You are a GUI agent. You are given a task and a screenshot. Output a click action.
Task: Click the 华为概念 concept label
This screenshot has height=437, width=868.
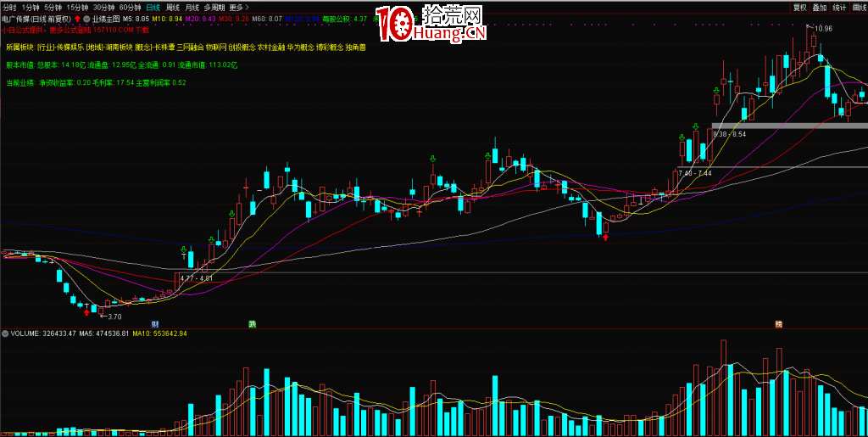tap(301, 48)
